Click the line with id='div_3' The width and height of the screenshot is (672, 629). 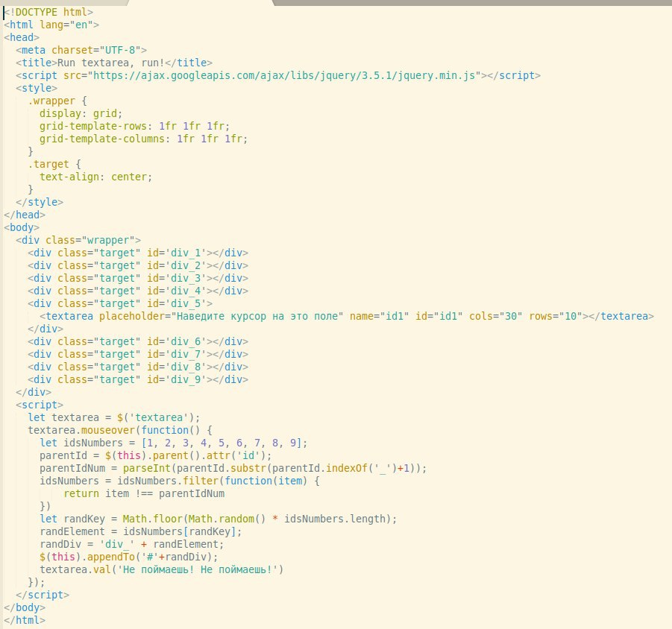pos(138,278)
